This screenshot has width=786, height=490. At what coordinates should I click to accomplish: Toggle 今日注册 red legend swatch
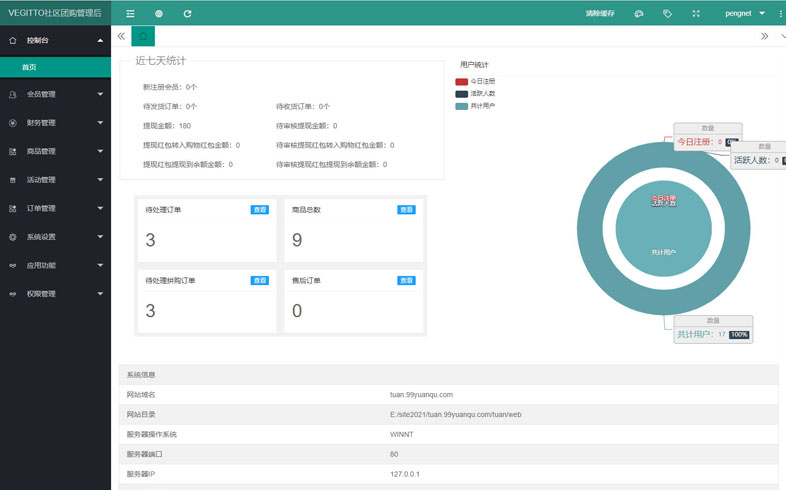point(462,82)
